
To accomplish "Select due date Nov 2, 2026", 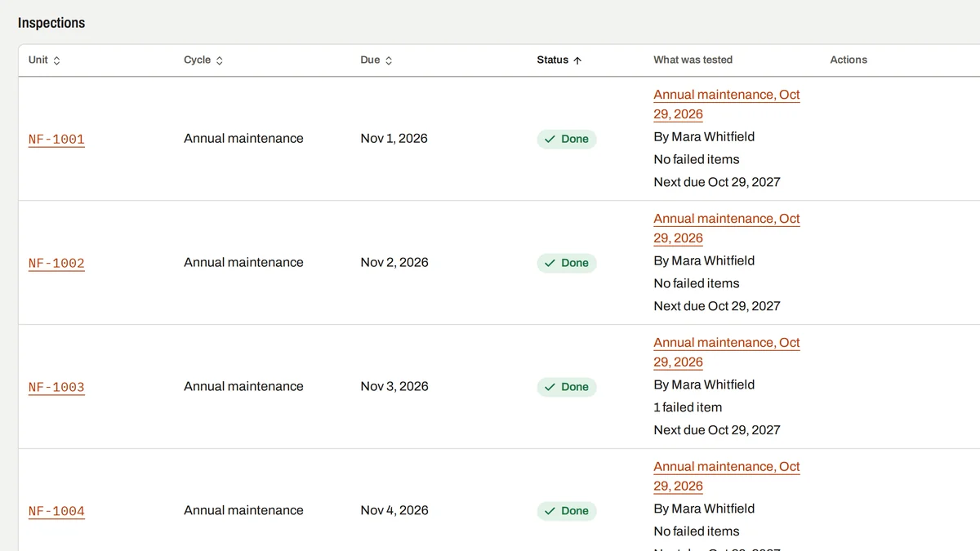I will [394, 263].
